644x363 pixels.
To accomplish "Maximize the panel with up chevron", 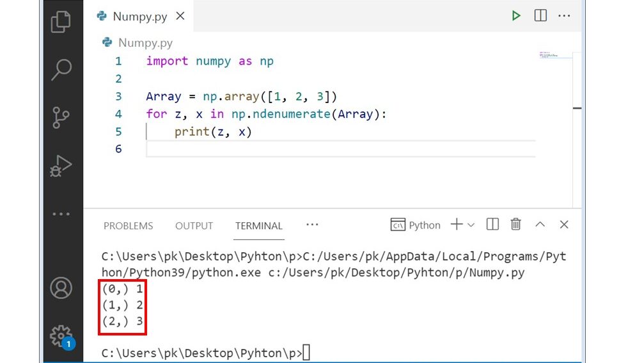I will click(x=540, y=225).
